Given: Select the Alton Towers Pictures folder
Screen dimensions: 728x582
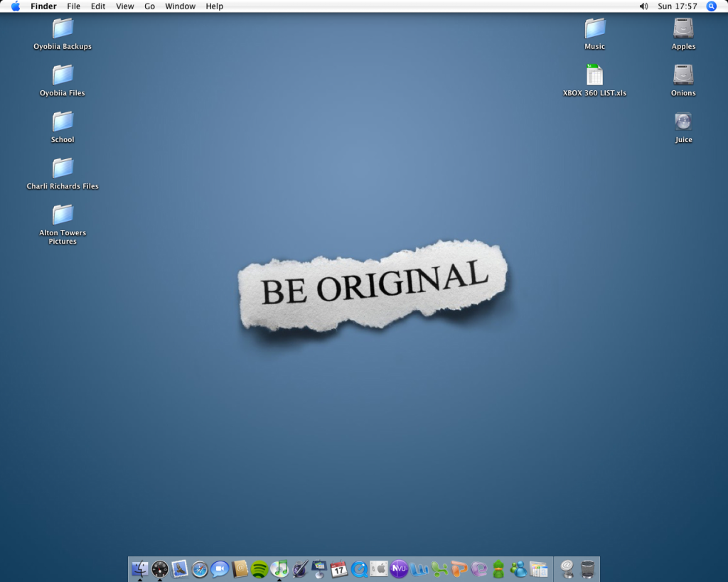Looking at the screenshot, I should tap(63, 224).
